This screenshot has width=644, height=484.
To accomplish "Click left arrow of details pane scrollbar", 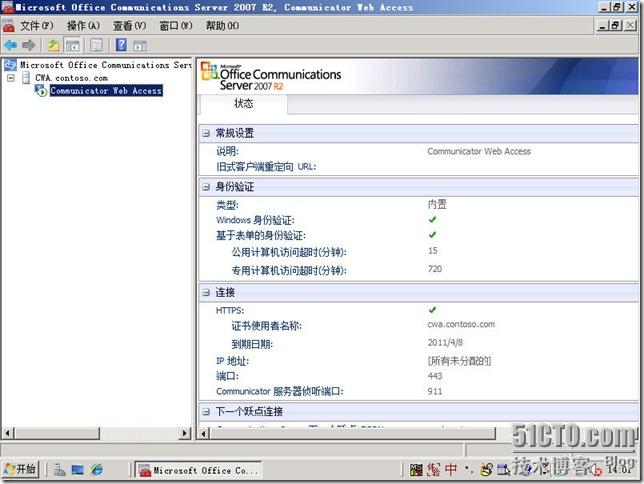I will click(x=204, y=433).
